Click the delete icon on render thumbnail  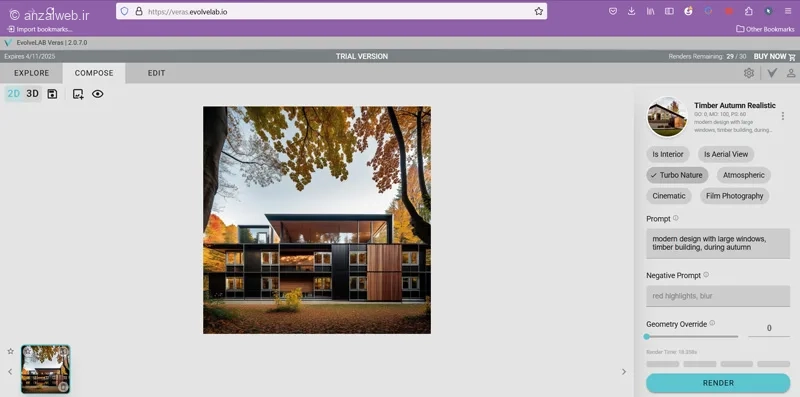(63, 387)
